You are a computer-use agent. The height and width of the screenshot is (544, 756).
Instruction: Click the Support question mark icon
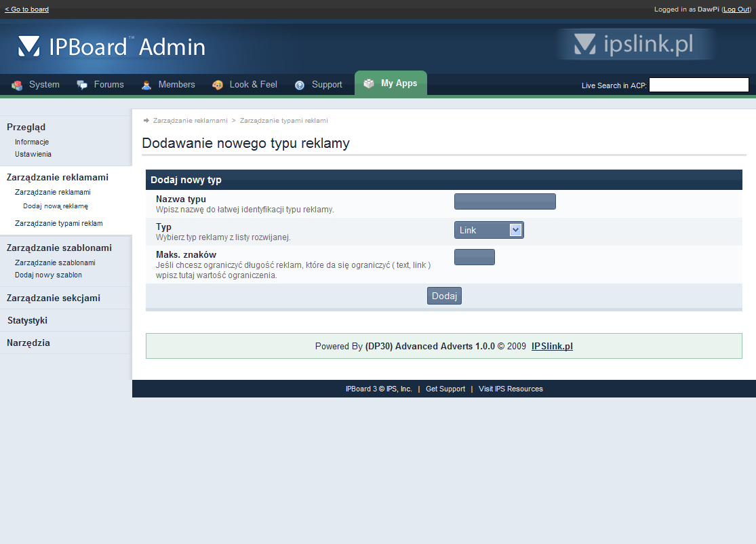point(300,85)
